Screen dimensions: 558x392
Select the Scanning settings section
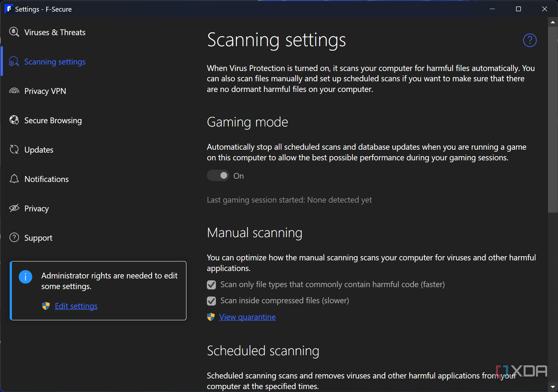55,62
